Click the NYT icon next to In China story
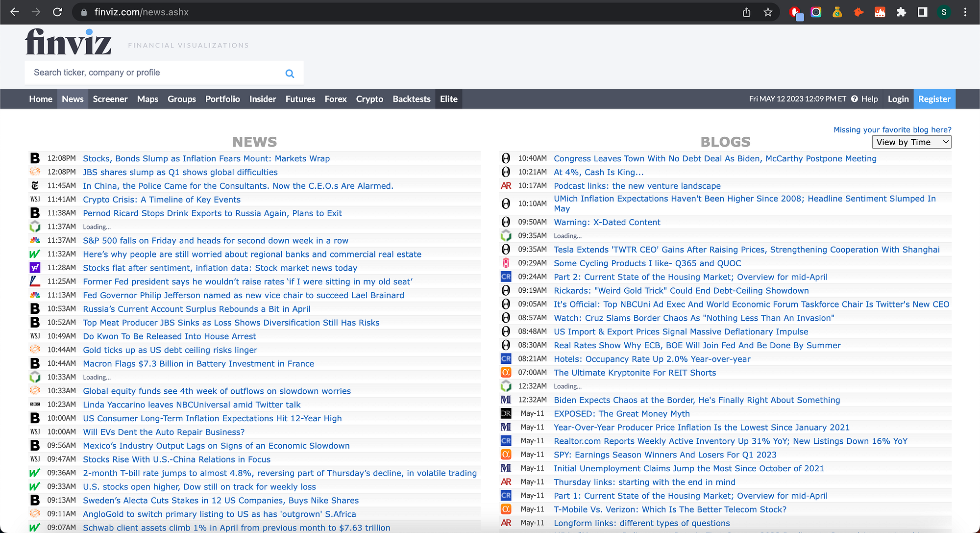 coord(35,186)
